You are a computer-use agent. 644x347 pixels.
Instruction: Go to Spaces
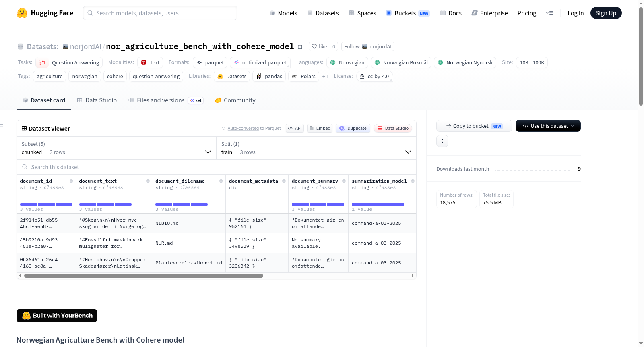(x=362, y=13)
